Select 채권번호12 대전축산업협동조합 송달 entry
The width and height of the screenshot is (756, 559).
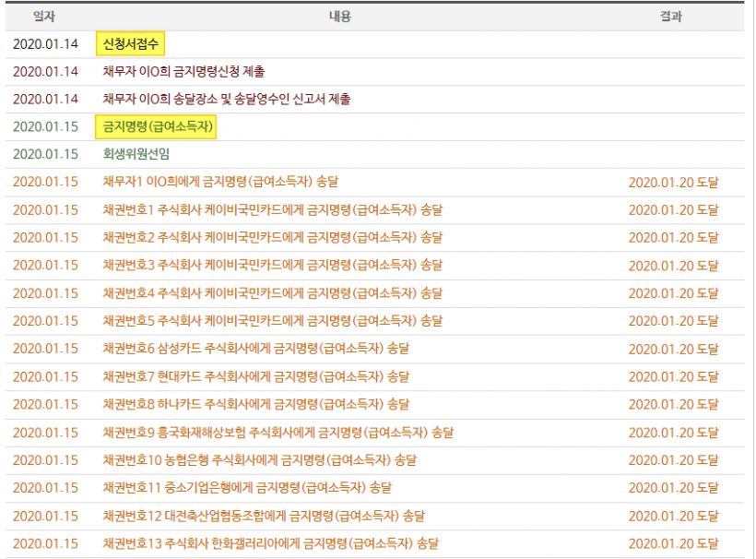pyautogui.click(x=264, y=516)
